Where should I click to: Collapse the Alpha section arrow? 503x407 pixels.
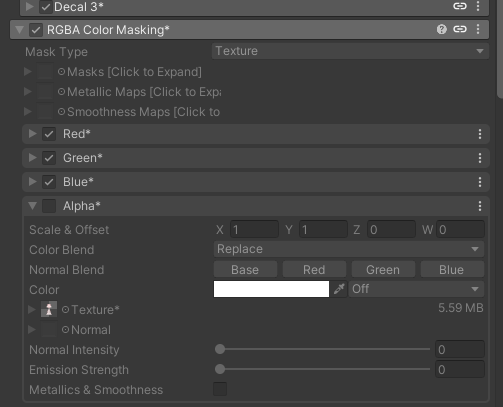click(x=32, y=206)
